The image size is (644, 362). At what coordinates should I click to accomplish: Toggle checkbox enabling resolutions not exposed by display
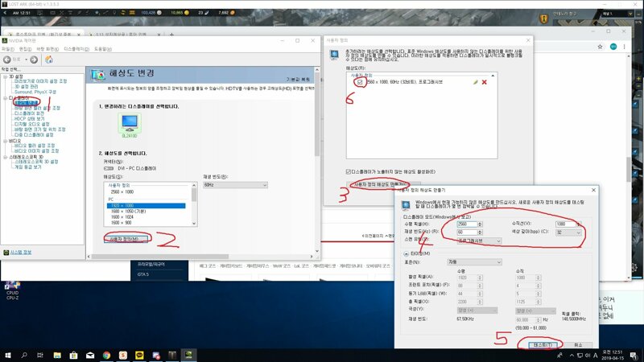click(349, 171)
